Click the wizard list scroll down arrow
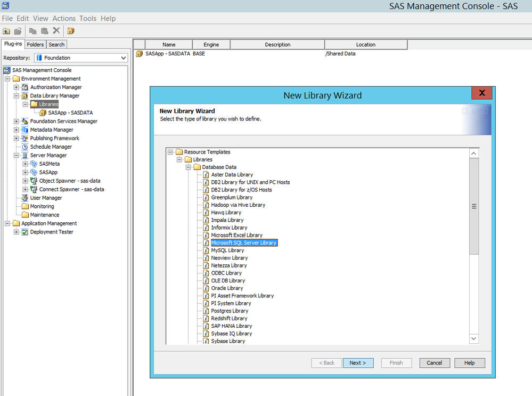Screen dimensions: 532x396 pyautogui.click(x=474, y=338)
